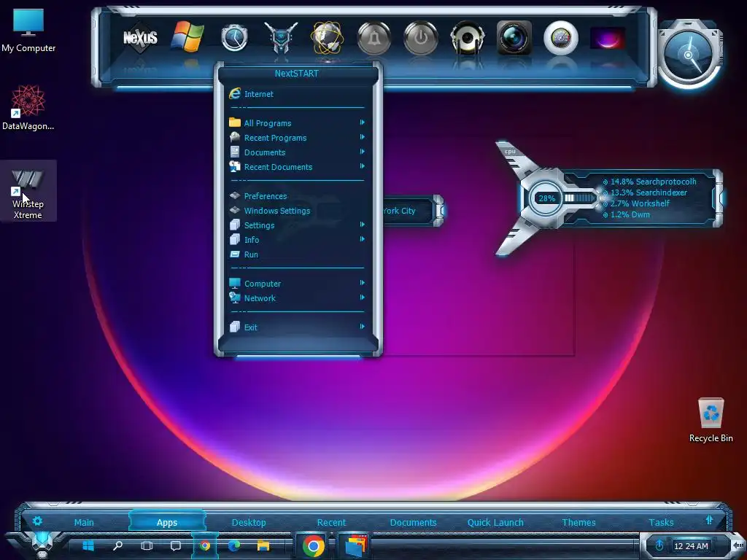Click the NextSTART menu title header
The width and height of the screenshot is (747, 560).
[x=297, y=74]
